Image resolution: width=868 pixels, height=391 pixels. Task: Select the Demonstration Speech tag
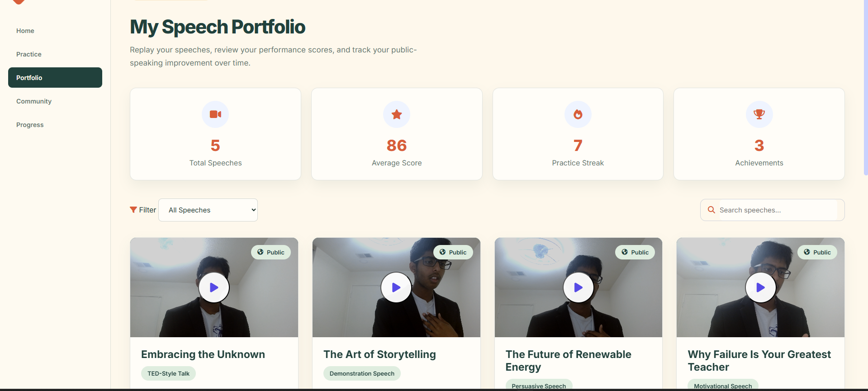[x=362, y=373]
